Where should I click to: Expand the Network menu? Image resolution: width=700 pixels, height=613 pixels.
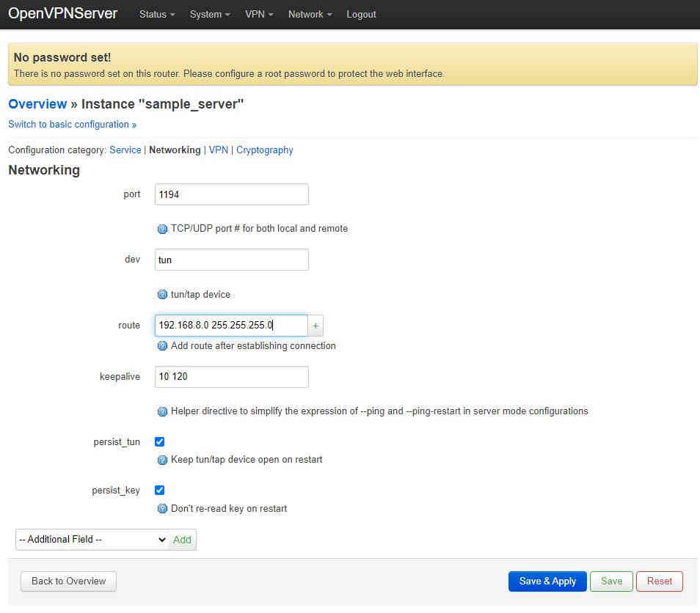point(310,14)
